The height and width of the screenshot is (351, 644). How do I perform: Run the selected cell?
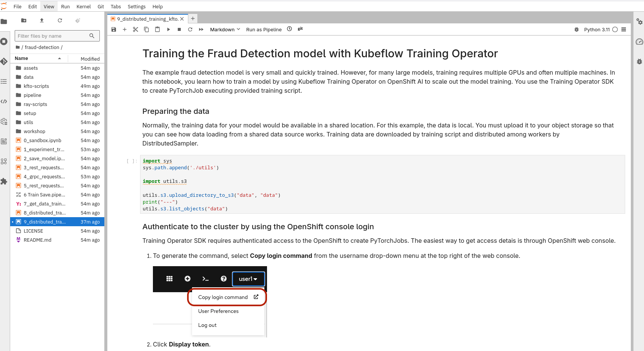pyautogui.click(x=168, y=29)
